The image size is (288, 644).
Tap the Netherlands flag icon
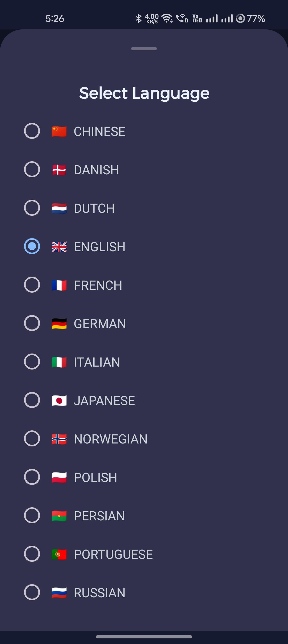(59, 208)
